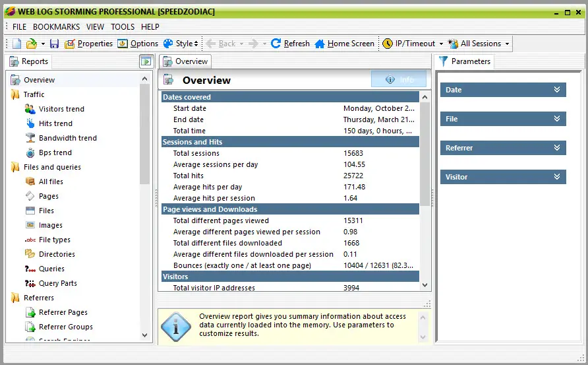Select the Start date row
The height and width of the screenshot is (365, 588).
click(290, 108)
